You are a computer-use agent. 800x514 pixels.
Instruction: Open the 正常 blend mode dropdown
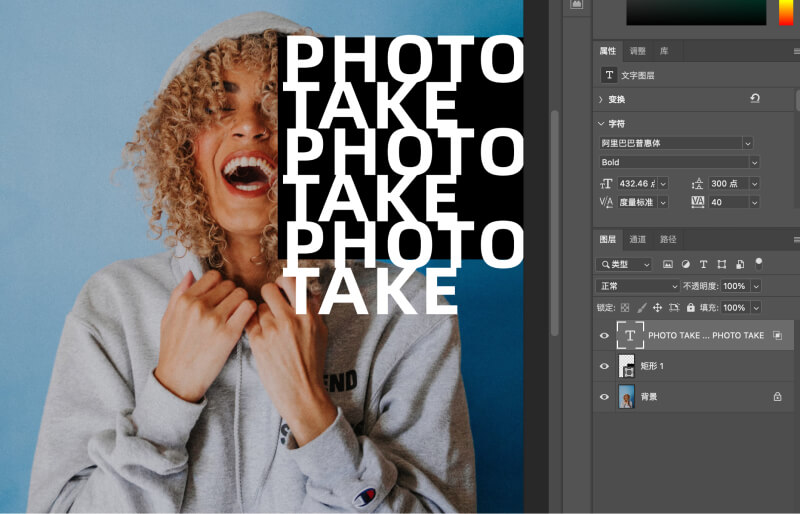(x=638, y=286)
